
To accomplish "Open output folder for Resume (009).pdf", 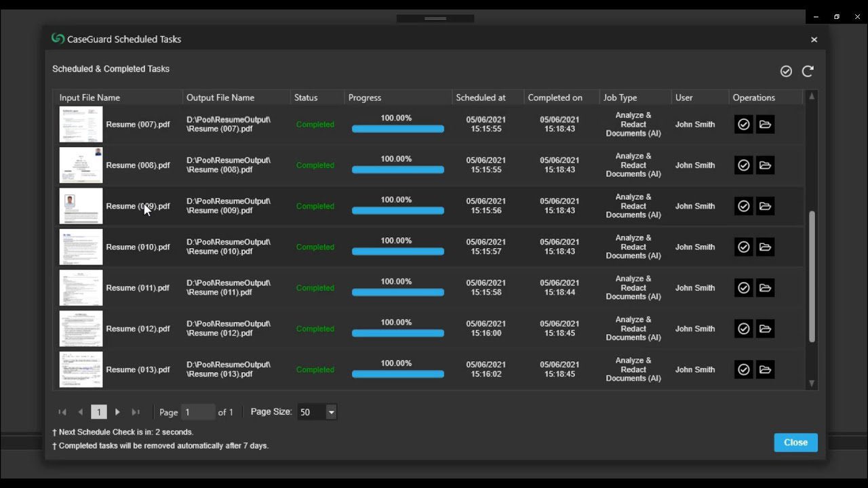I will [765, 206].
